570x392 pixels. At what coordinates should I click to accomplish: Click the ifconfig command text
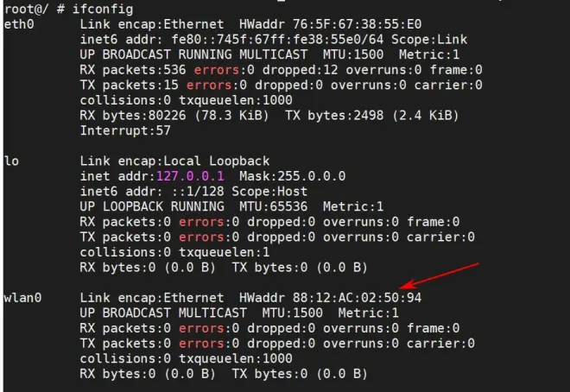(x=103, y=9)
